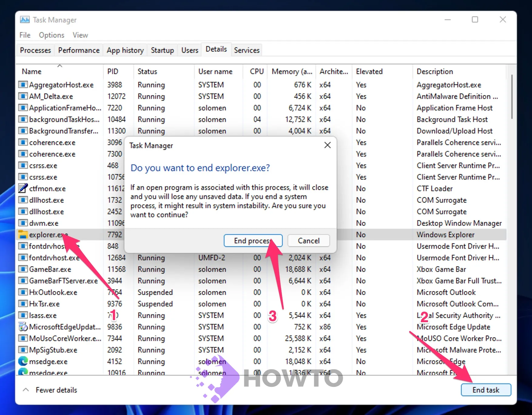This screenshot has width=532, height=415.
Task: Click the Xbox Game Bar description
Action: (x=441, y=269)
